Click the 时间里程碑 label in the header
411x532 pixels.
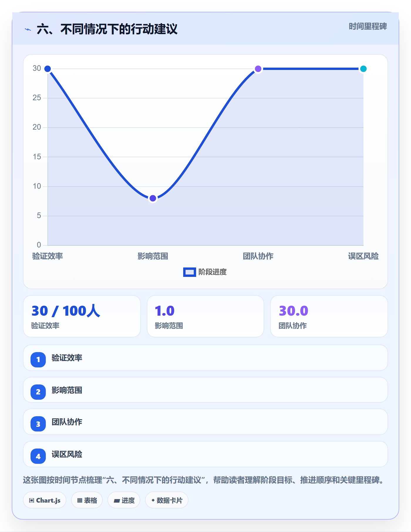[368, 26]
